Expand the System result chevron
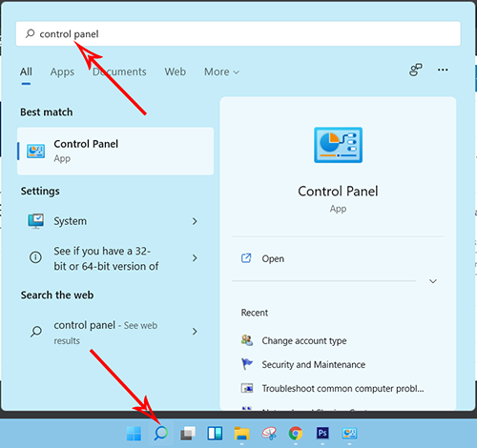This screenshot has height=448, width=477. point(195,221)
